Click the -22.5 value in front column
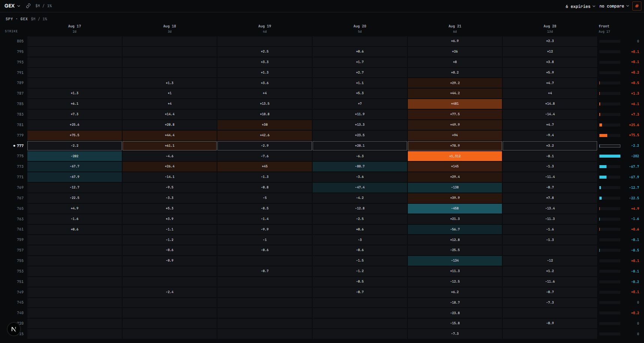Image resolution: width=644 pixels, height=343 pixels. pyautogui.click(x=634, y=198)
